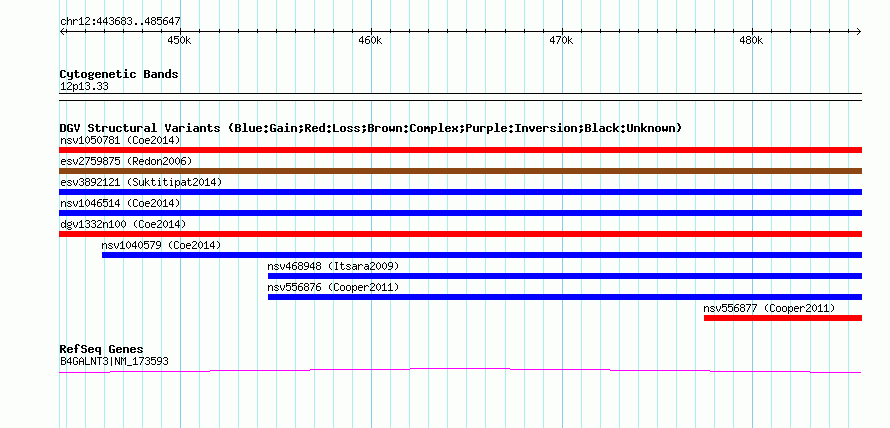Select the nsv1050781 (Coe2014) label
Screen dimensions: 890x428
(x=120, y=140)
